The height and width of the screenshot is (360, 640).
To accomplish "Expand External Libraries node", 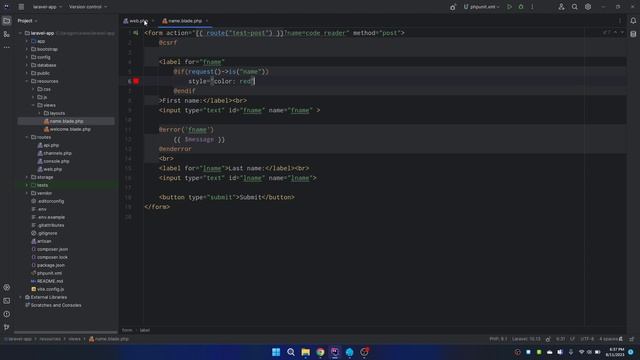I will pos(20,297).
